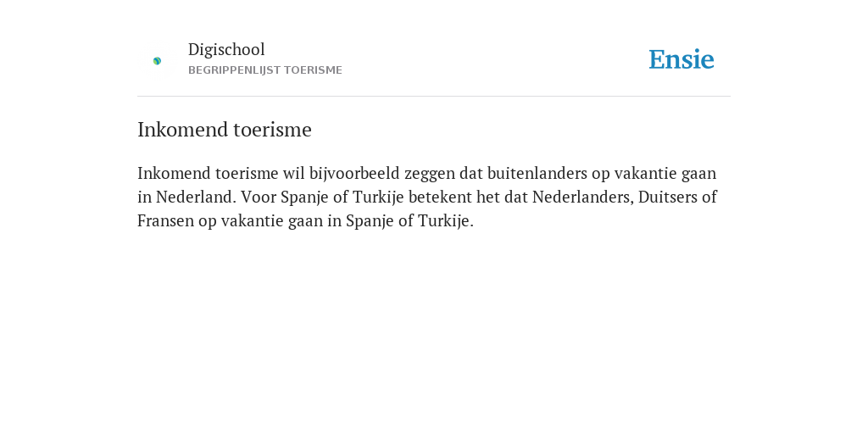Click the word betekent in the second line
This screenshot has width=868, height=434.
pyautogui.click(x=440, y=197)
